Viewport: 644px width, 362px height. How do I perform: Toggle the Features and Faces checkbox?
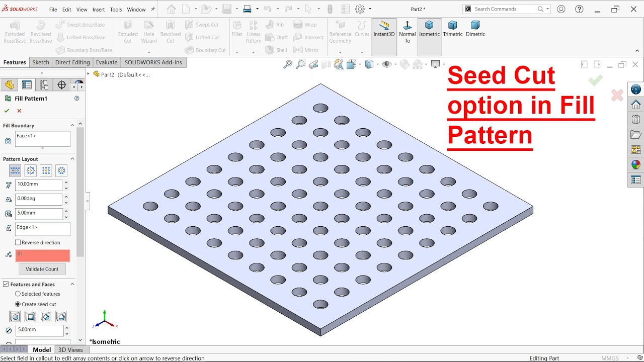tap(6, 284)
